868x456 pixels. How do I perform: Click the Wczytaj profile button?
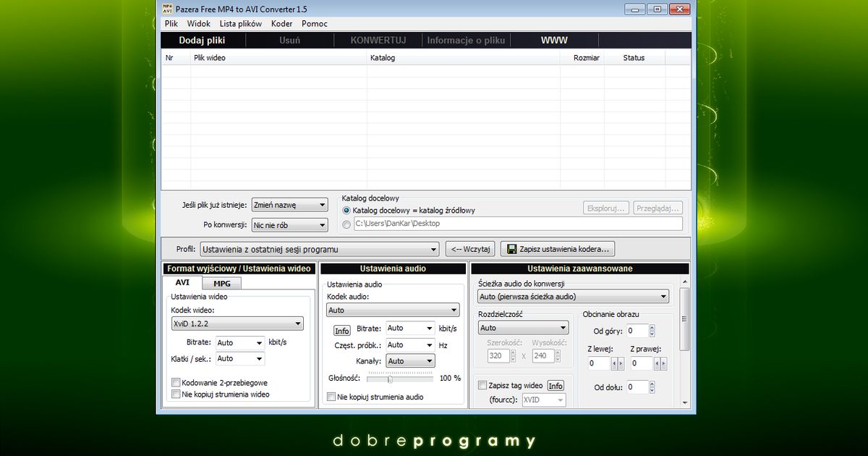click(x=470, y=249)
